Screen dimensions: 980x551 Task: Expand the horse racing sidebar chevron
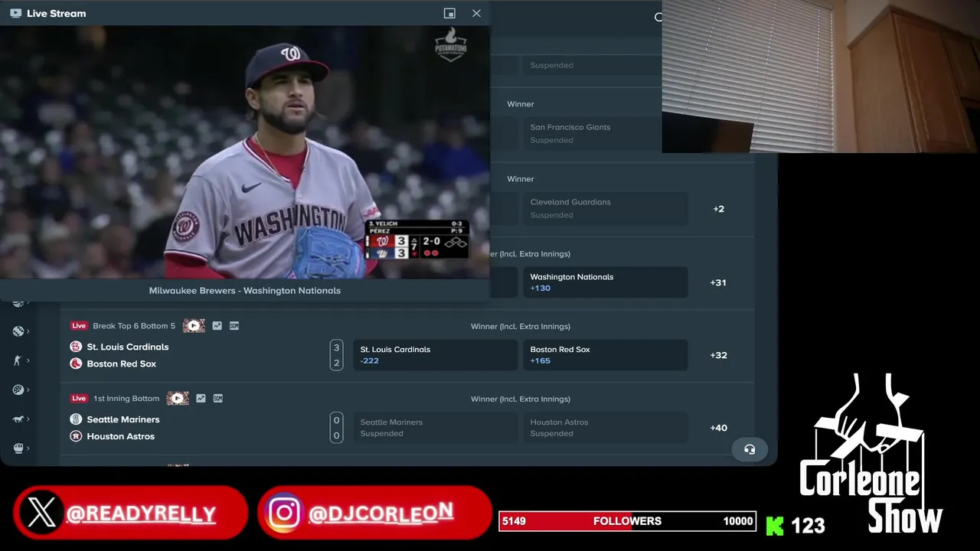pyautogui.click(x=28, y=419)
